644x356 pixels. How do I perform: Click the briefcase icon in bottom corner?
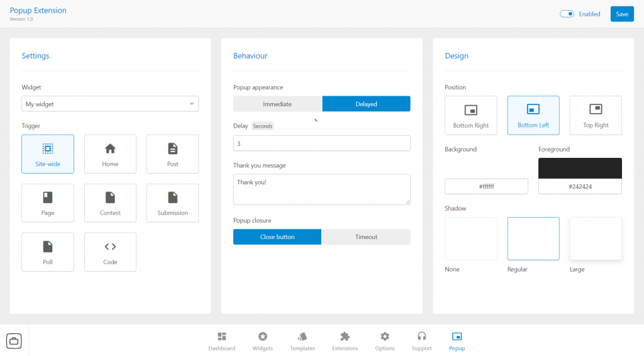tap(14, 341)
